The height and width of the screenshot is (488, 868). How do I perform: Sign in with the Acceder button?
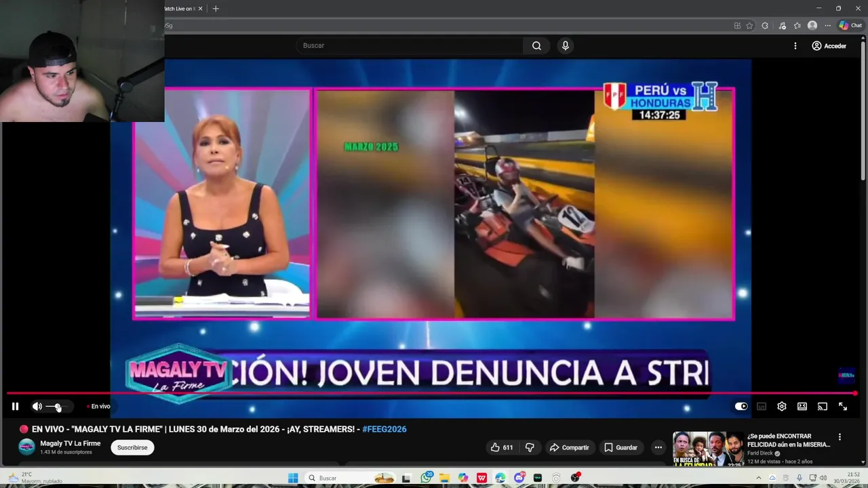click(829, 45)
